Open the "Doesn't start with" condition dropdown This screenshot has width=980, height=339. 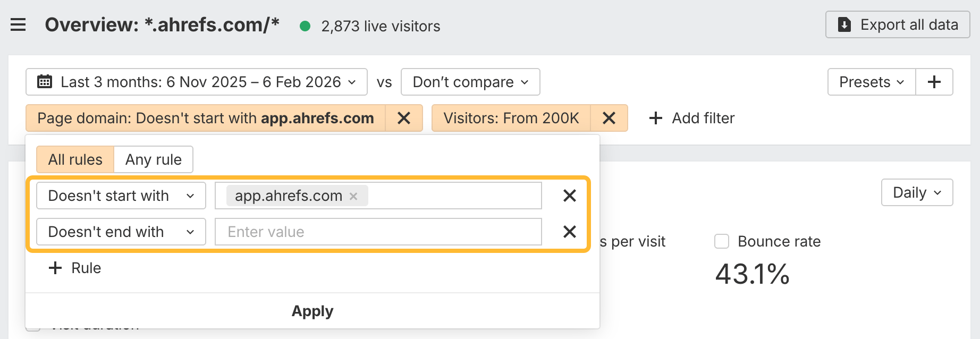[121, 196]
